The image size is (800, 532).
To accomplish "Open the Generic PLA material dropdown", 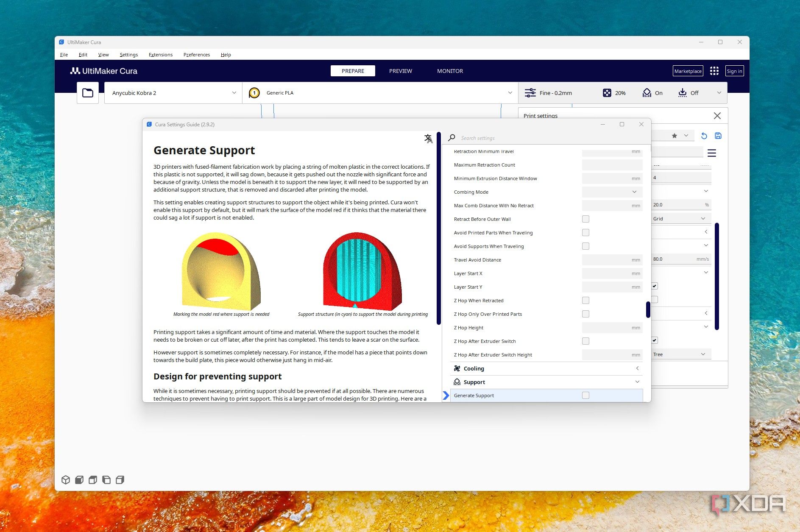I will point(380,93).
